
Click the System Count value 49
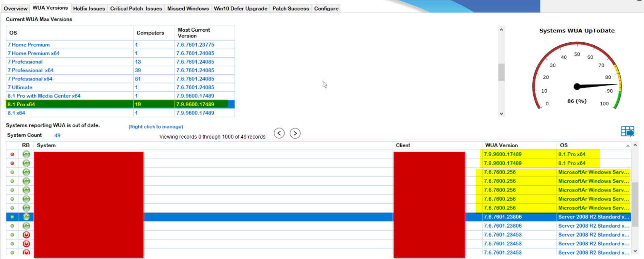pyautogui.click(x=57, y=135)
